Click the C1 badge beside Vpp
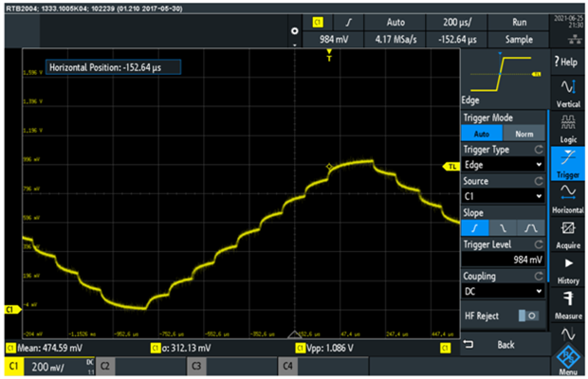 [x=300, y=349]
